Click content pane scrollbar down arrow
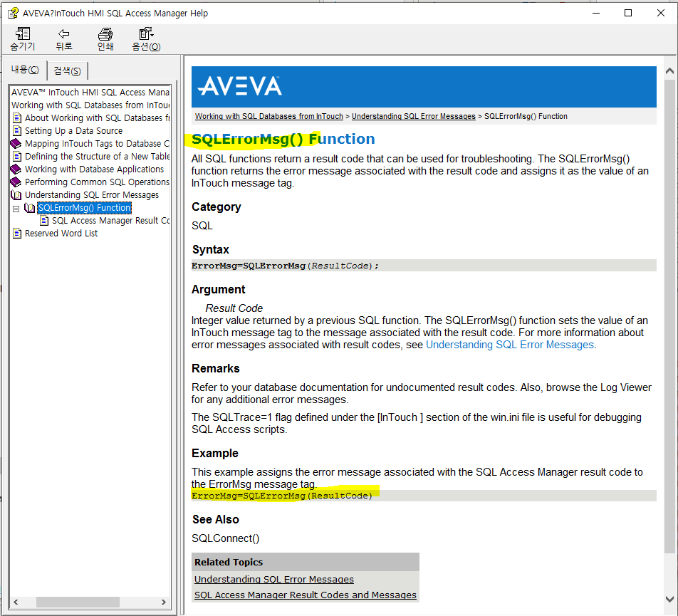The width and height of the screenshot is (678, 616). coord(669,599)
